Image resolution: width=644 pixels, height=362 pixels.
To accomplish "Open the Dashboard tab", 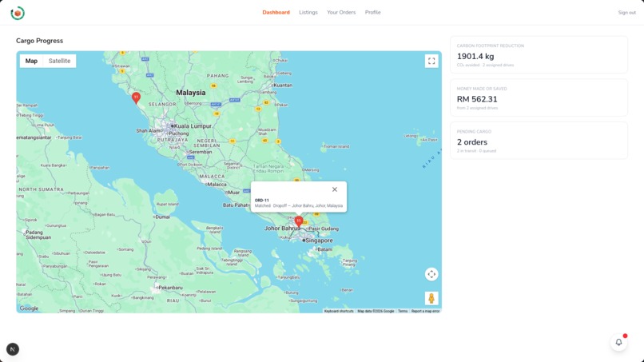I will tap(276, 12).
